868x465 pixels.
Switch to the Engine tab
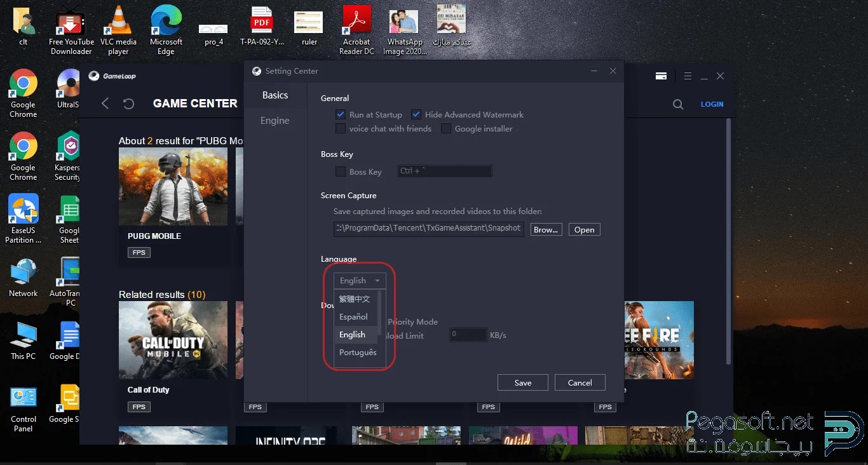point(275,121)
